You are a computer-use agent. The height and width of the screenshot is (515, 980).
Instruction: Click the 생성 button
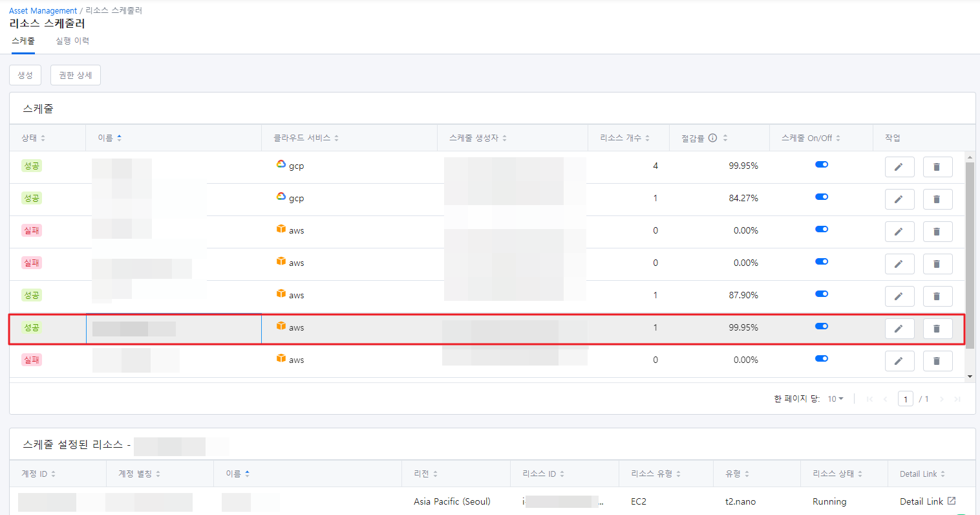25,75
